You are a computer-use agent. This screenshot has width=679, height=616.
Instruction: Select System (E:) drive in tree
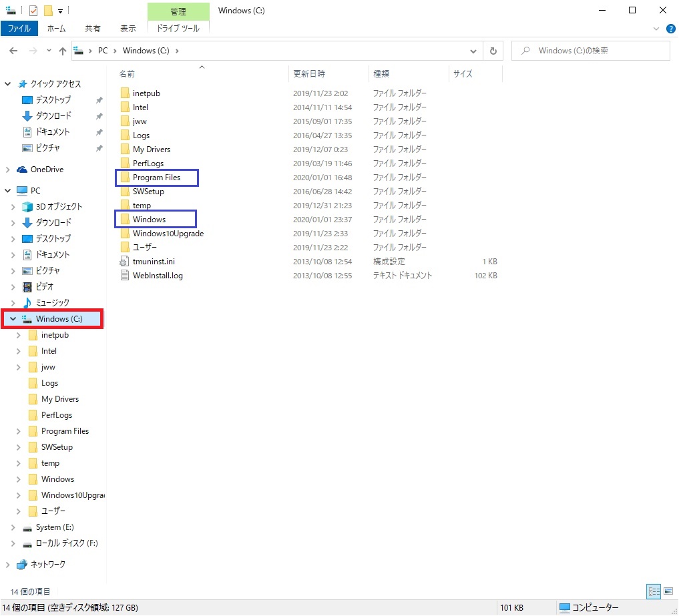[x=55, y=527]
